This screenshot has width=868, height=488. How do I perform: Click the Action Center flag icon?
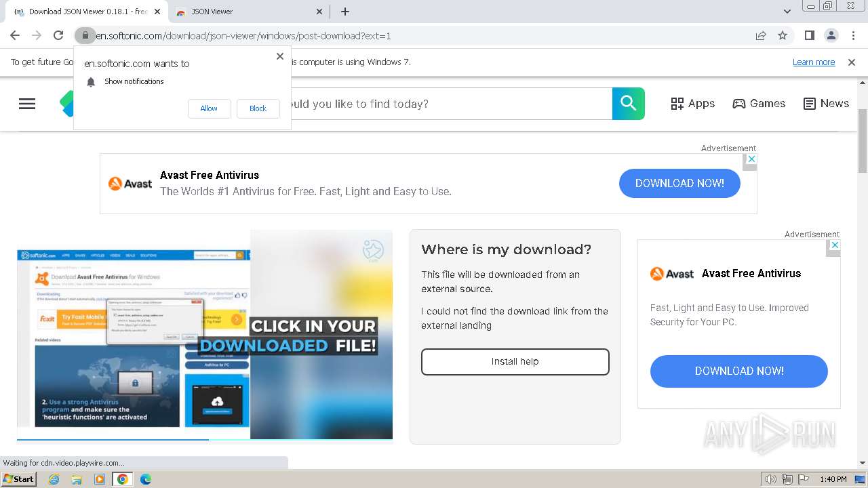tap(803, 479)
